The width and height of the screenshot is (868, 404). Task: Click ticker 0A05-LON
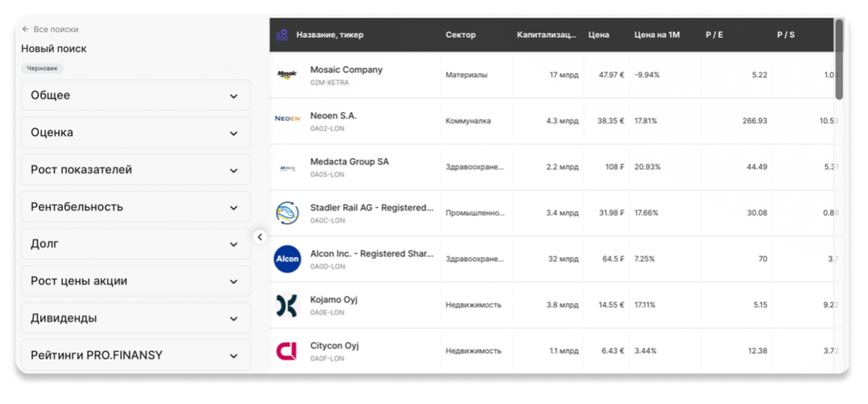[x=327, y=174]
